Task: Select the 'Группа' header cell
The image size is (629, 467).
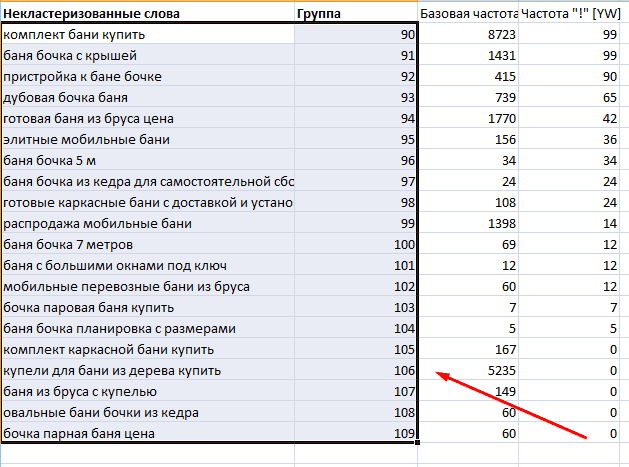Action: [356, 13]
